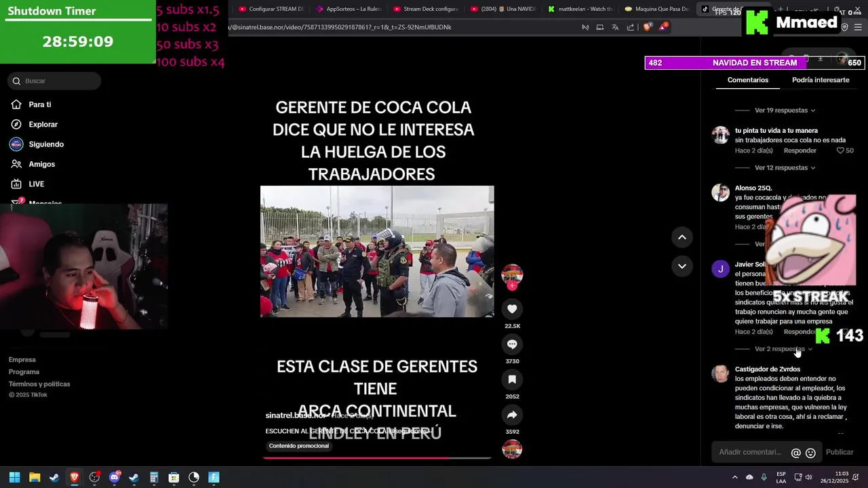Screen dimensions: 868x488
Task: Switch to Maquina Que Pasa De tab
Action: pos(658,9)
